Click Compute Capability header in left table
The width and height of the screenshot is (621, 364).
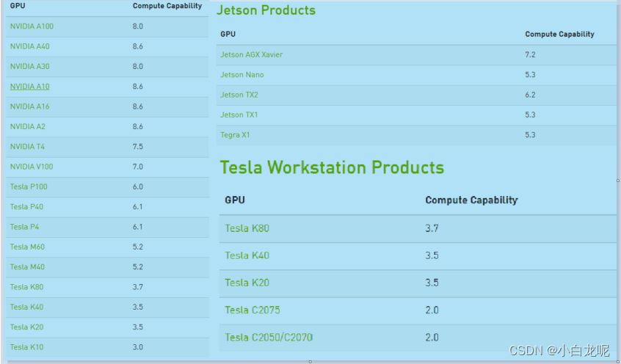[x=167, y=6]
